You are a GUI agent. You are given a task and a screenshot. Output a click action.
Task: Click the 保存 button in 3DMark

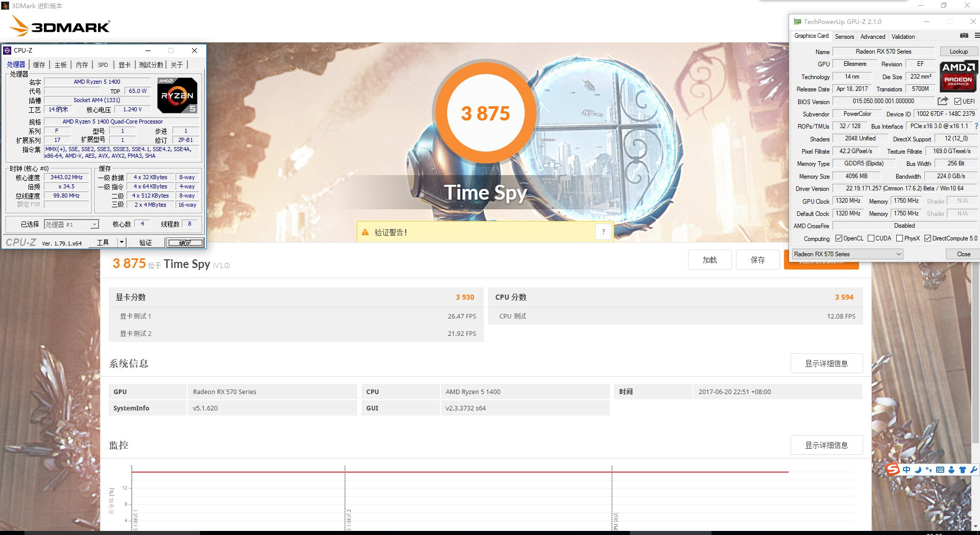coord(757,259)
